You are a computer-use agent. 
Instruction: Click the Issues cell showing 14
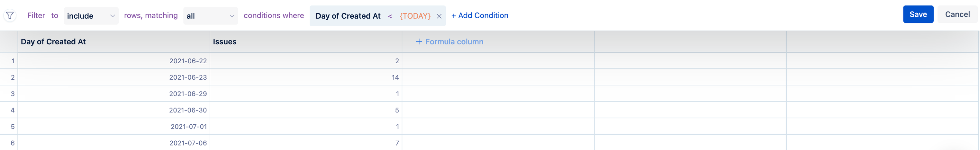[395, 77]
